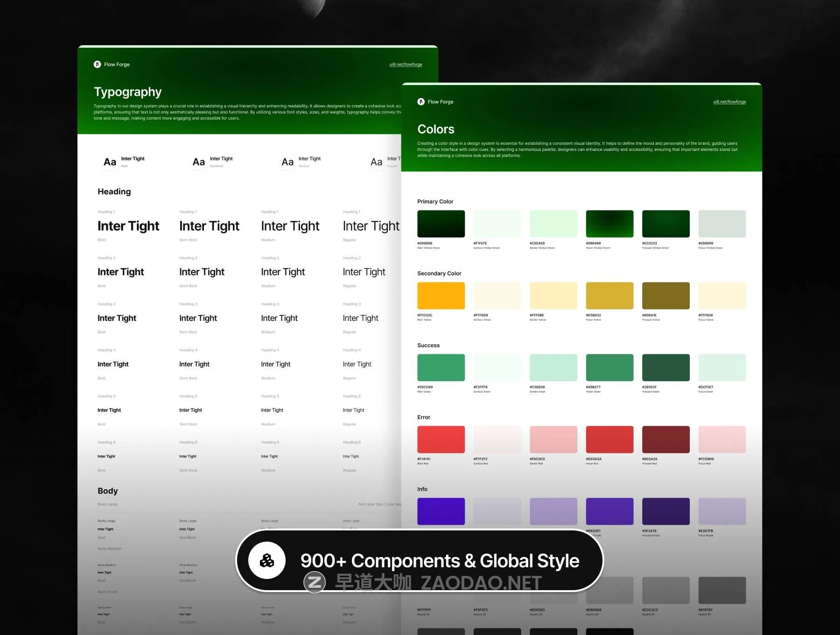Choose the Main Green #50CD89 success swatch
Image resolution: width=840 pixels, height=635 pixels.
(441, 367)
